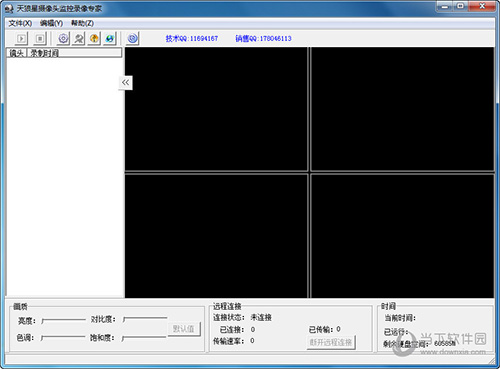Click the 亮度 brightness slider
This screenshot has width=500, height=369.
pyautogui.click(x=63, y=321)
